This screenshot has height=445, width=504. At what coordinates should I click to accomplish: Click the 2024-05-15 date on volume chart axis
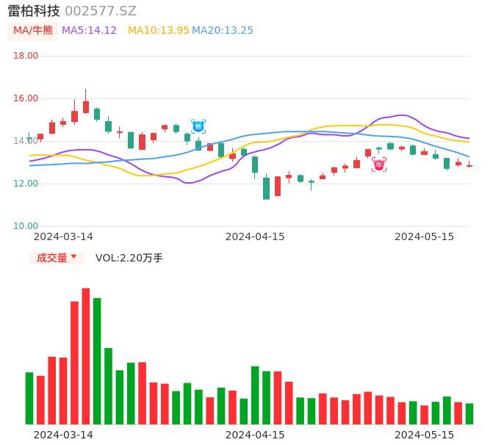[x=425, y=435]
